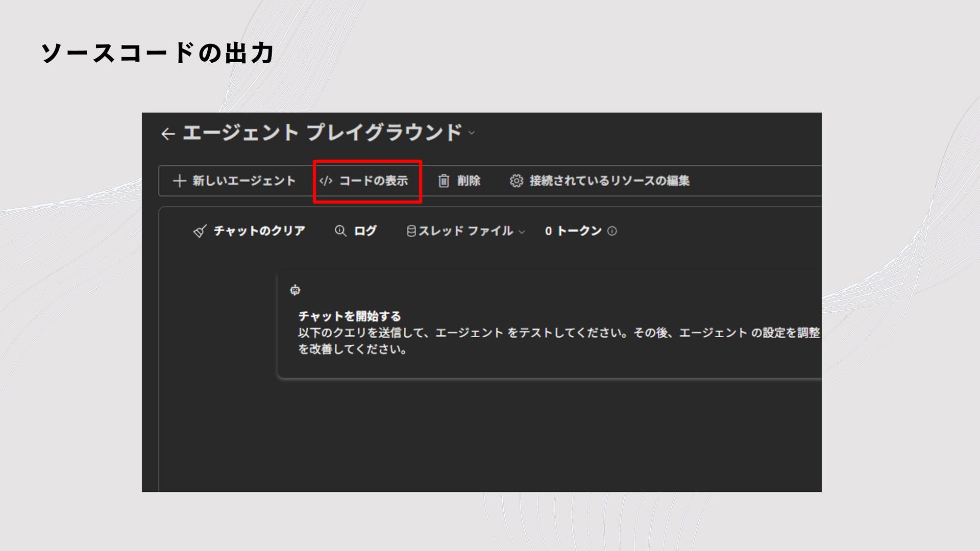
Task: Click the code brackets icon
Action: [x=326, y=181]
